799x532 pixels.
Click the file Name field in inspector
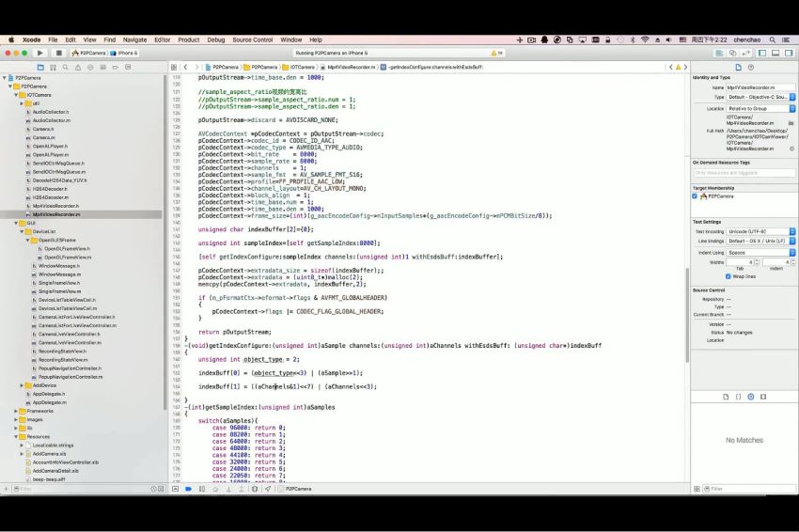(760, 87)
